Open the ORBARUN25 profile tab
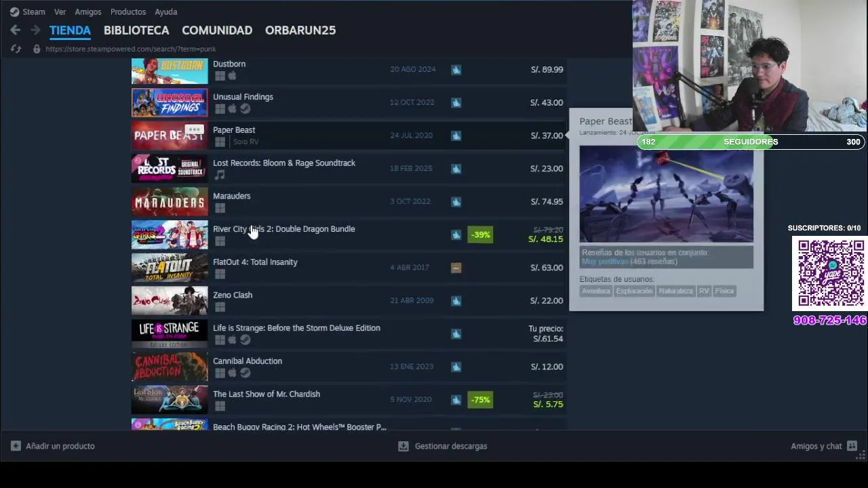Image resolution: width=868 pixels, height=488 pixels. coord(300,30)
